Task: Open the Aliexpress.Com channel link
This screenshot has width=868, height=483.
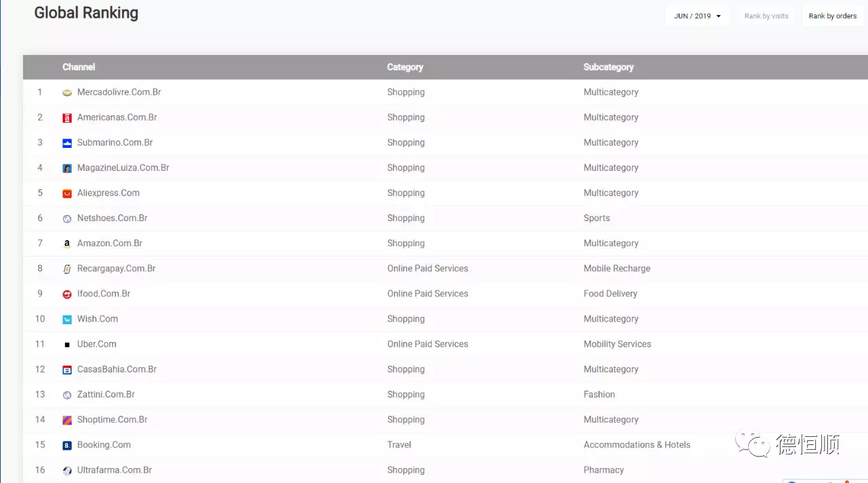Action: click(x=108, y=193)
